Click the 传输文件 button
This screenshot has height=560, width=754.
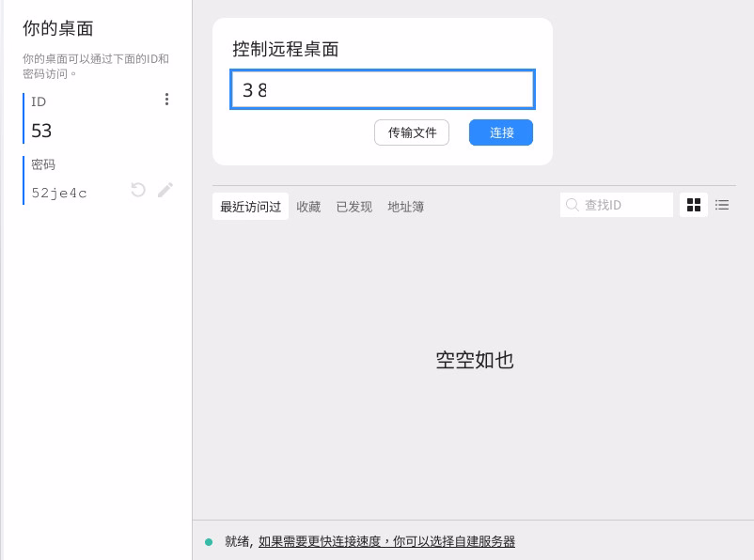click(412, 132)
